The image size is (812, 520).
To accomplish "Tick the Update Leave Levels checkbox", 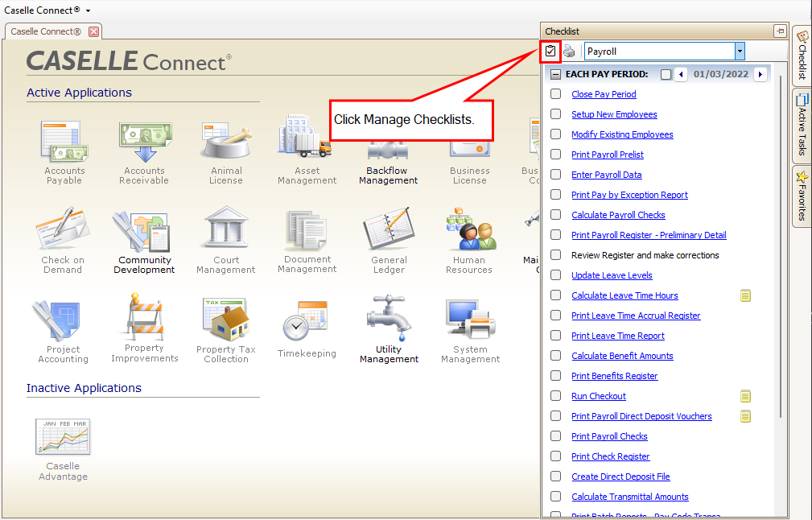I will [555, 275].
